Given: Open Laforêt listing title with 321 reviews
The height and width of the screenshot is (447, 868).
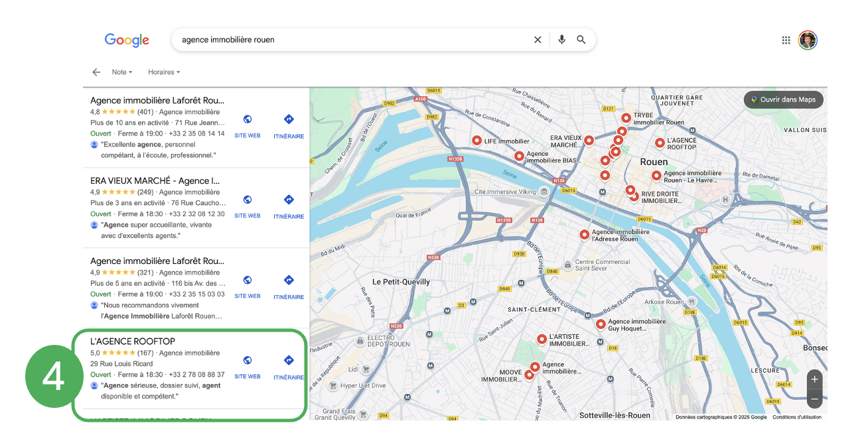Looking at the screenshot, I should pos(157,261).
